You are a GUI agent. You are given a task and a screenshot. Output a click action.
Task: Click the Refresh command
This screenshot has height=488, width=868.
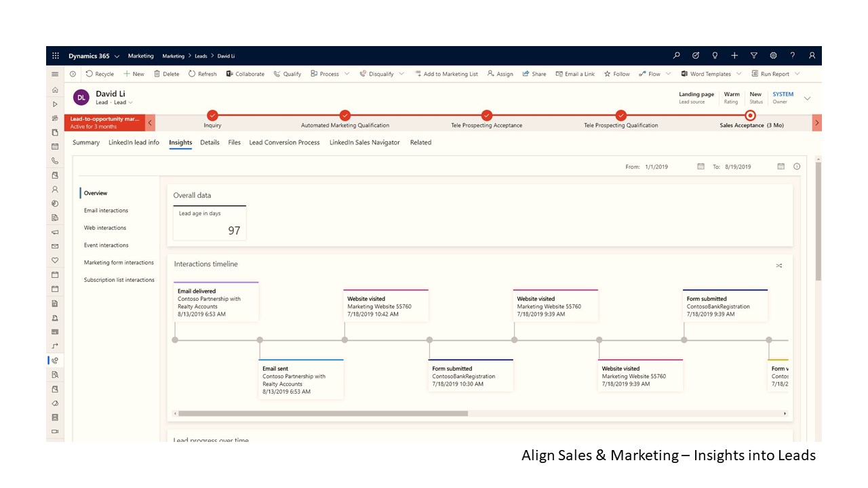coord(203,74)
